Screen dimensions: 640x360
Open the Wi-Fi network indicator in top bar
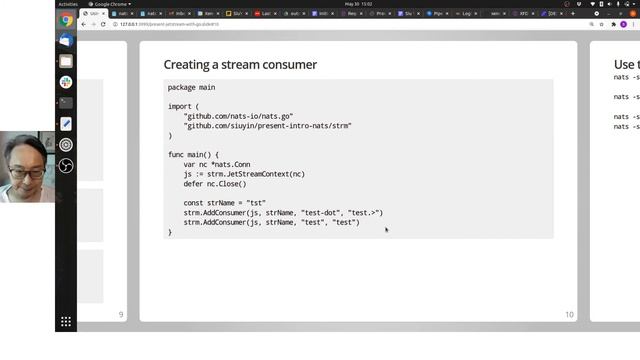pos(592,4)
